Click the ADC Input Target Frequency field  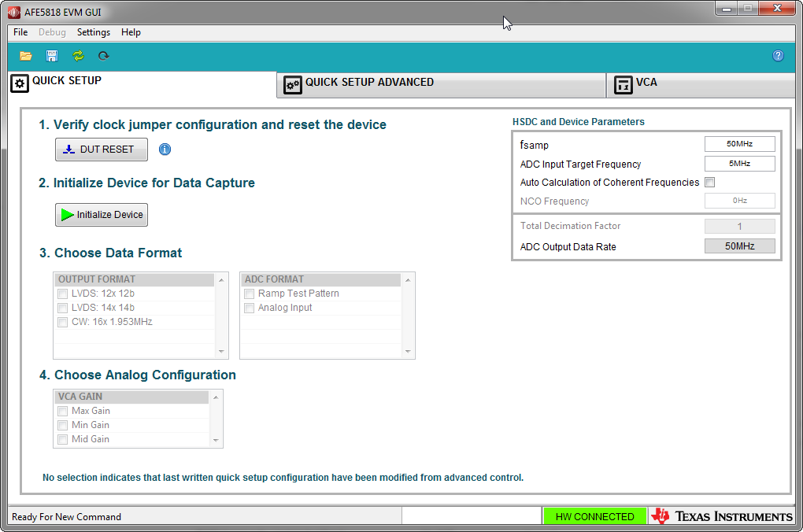[739, 164]
